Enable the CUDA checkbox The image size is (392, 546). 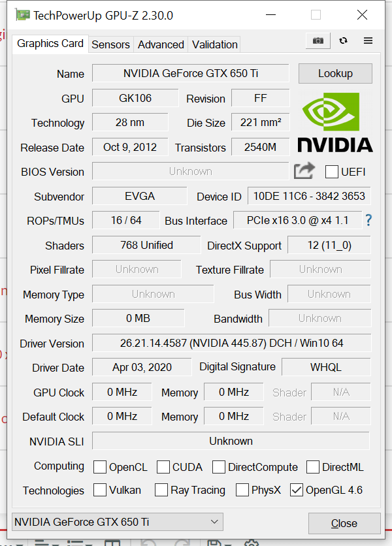point(163,467)
